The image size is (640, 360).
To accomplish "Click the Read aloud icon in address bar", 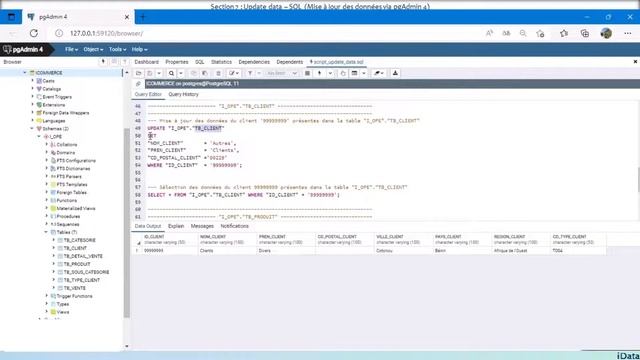I will click(489, 33).
